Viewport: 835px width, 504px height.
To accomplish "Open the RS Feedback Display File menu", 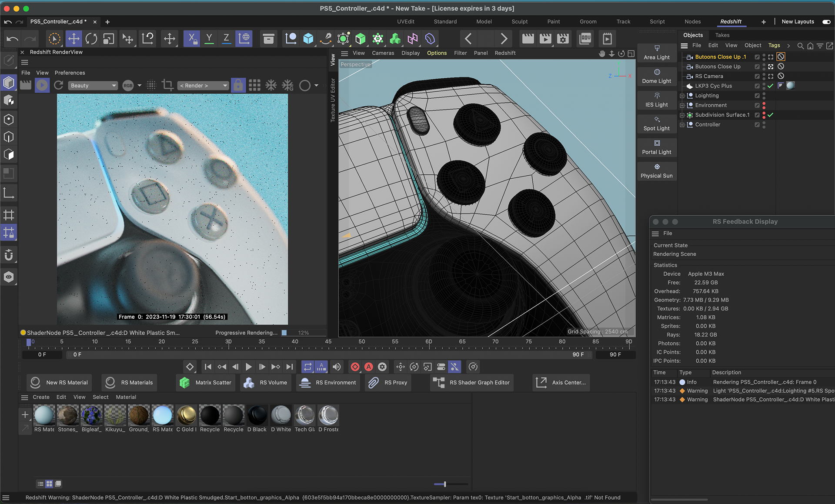I will 668,234.
